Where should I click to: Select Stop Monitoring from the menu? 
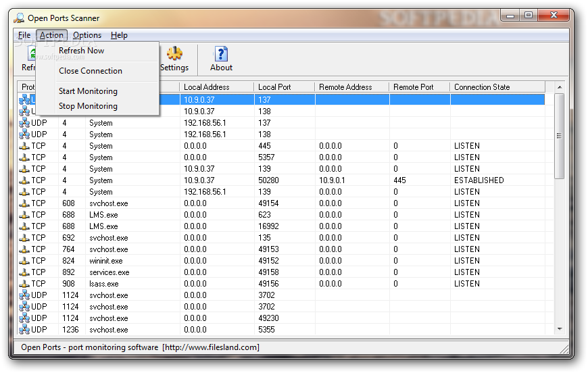tap(88, 106)
